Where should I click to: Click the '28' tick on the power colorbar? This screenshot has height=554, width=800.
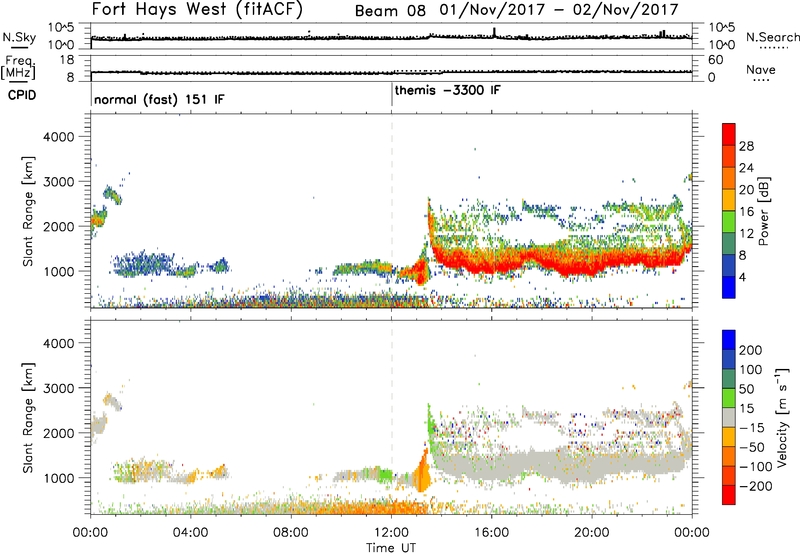pos(746,146)
